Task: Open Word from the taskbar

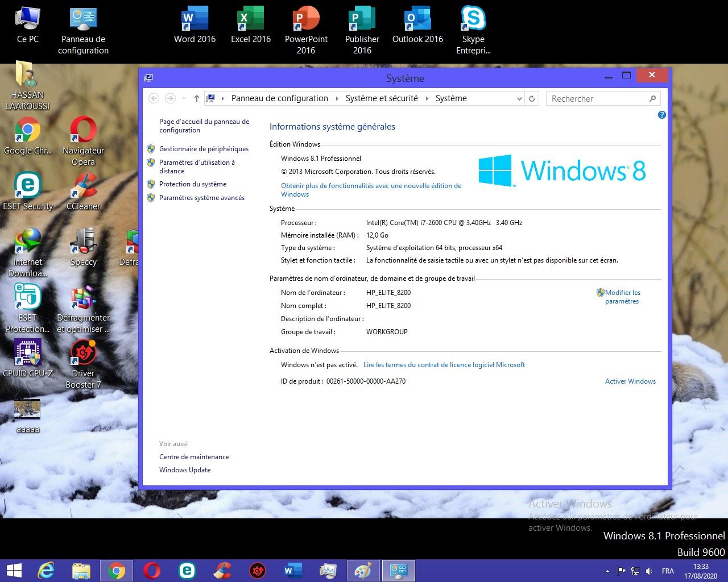Action: point(293,571)
